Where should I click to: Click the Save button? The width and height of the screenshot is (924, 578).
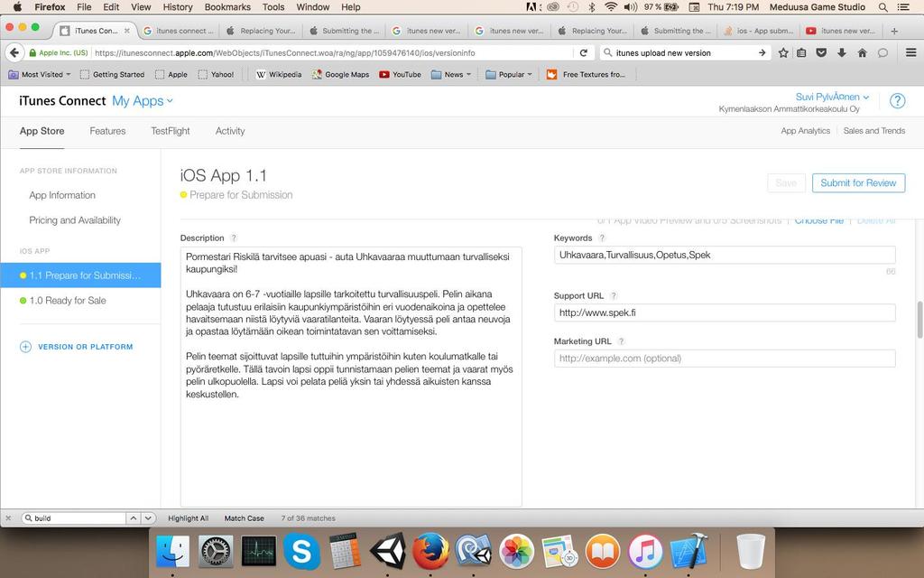point(786,182)
